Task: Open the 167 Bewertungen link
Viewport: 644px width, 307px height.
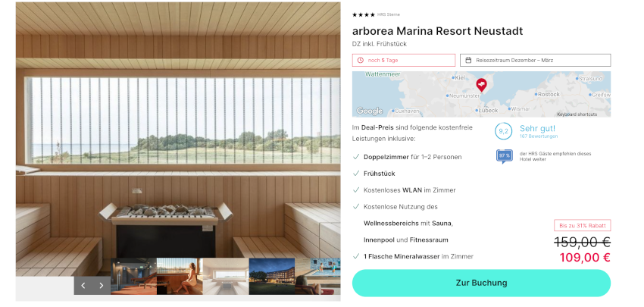Action: 539,136
